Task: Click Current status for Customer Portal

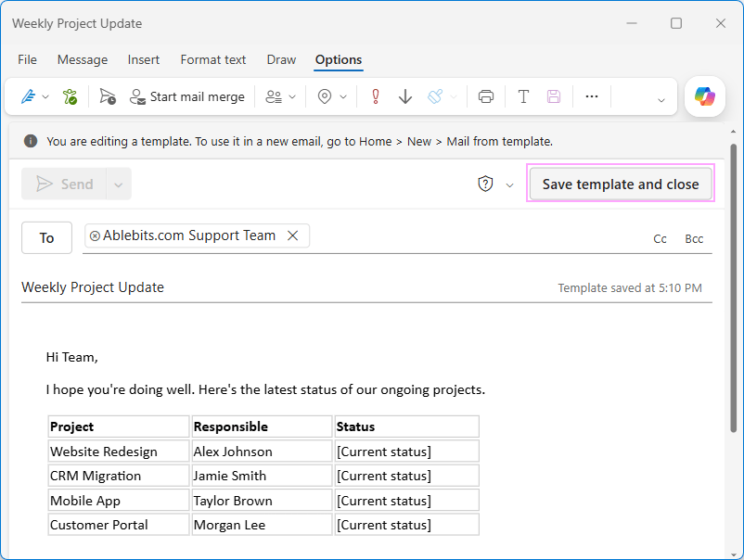Action: (406, 525)
